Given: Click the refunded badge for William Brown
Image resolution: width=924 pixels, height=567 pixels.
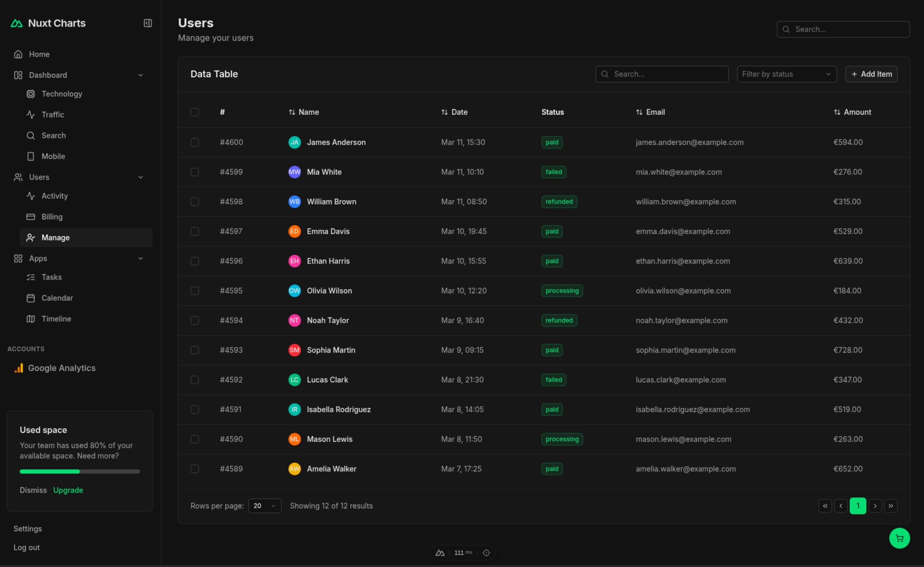Looking at the screenshot, I should 559,201.
